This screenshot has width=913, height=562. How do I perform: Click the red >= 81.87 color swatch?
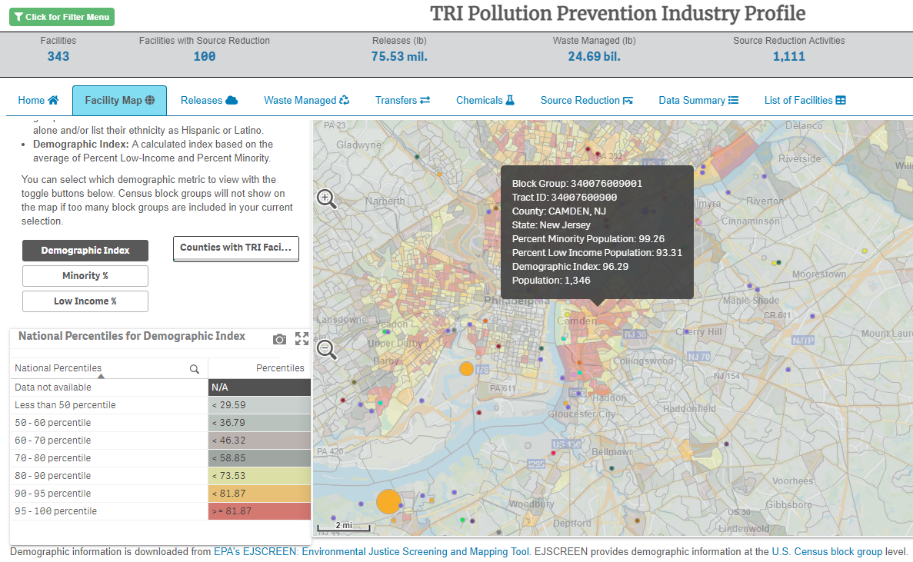coord(260,511)
